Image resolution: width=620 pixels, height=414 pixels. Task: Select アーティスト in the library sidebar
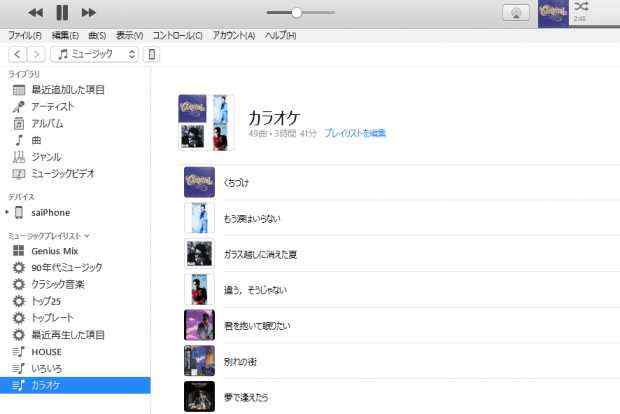tap(53, 107)
